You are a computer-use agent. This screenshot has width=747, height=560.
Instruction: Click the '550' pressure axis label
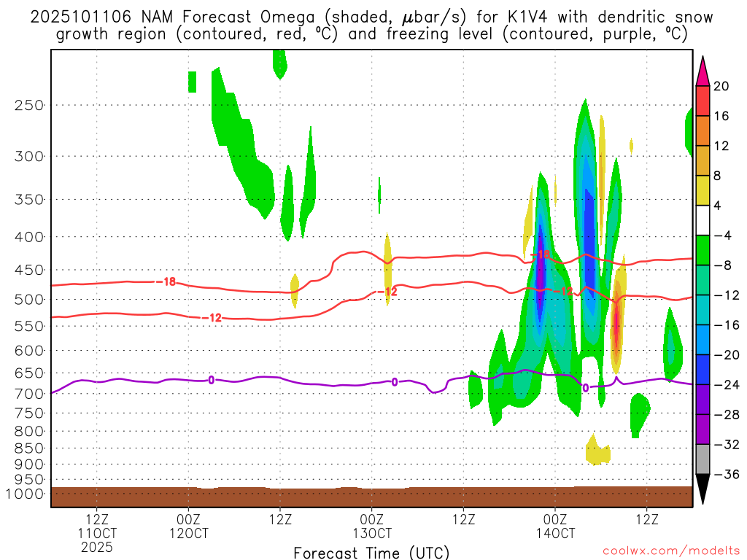(29, 326)
